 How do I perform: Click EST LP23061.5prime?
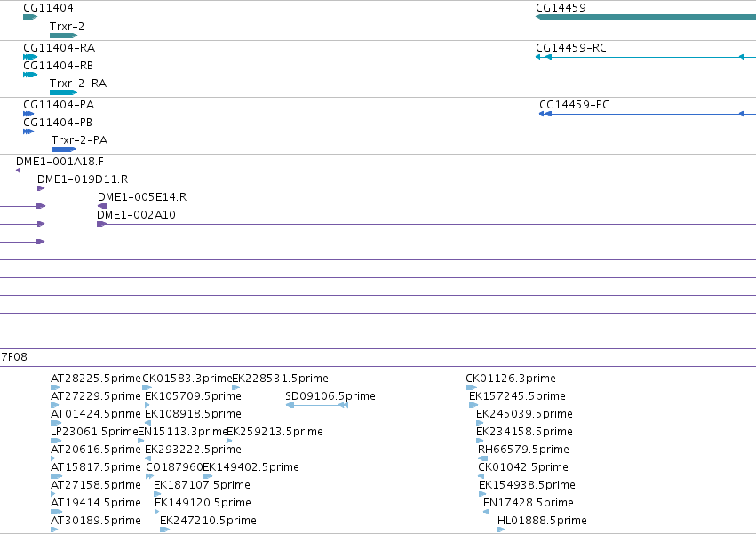94,432
